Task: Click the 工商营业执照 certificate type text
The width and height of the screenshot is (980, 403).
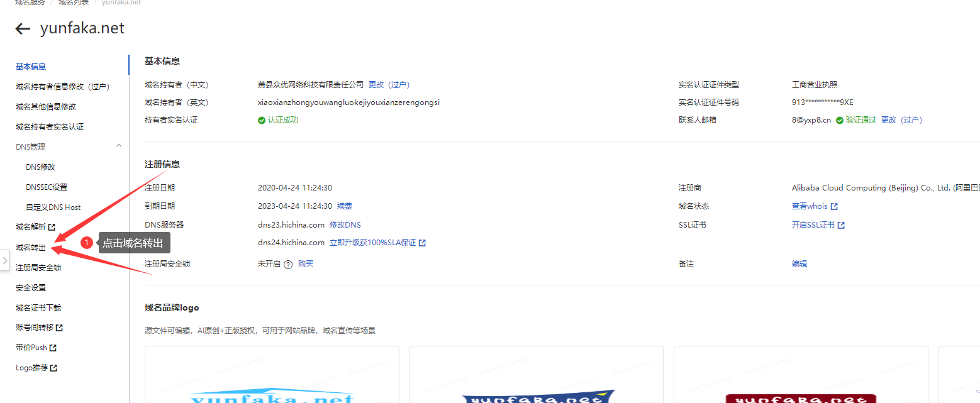Action: (815, 85)
